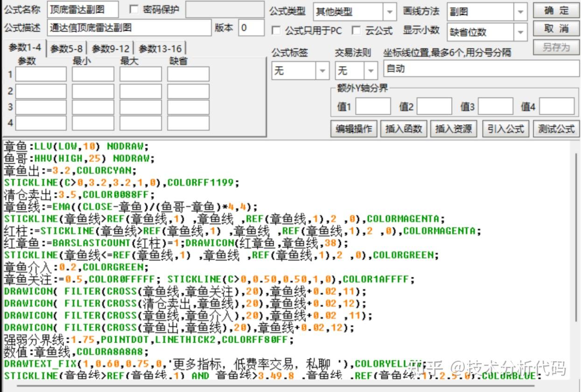Screen dimensions: 581x392
Task: Click parameter row 3 最小 field
Action: pos(93,107)
